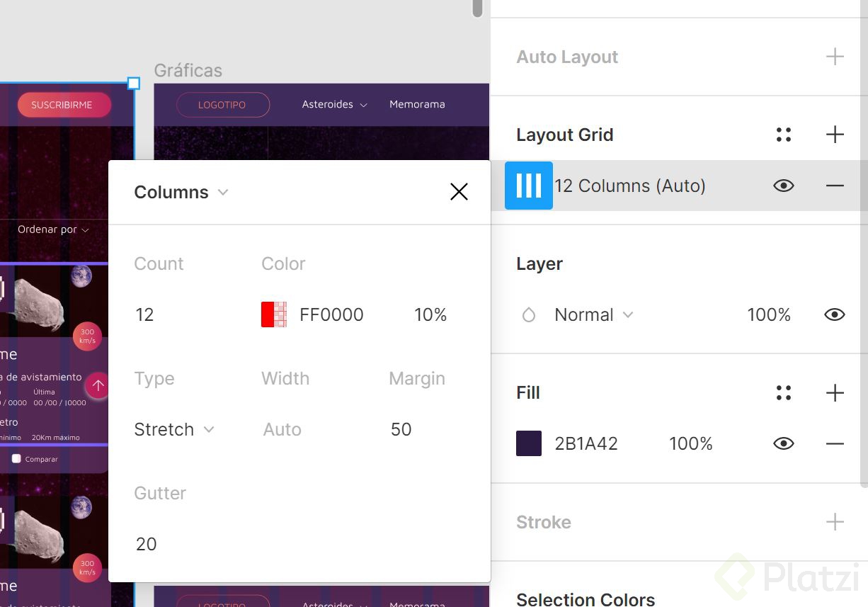
Task: Hide the 12 Columns layout grid
Action: (x=783, y=186)
